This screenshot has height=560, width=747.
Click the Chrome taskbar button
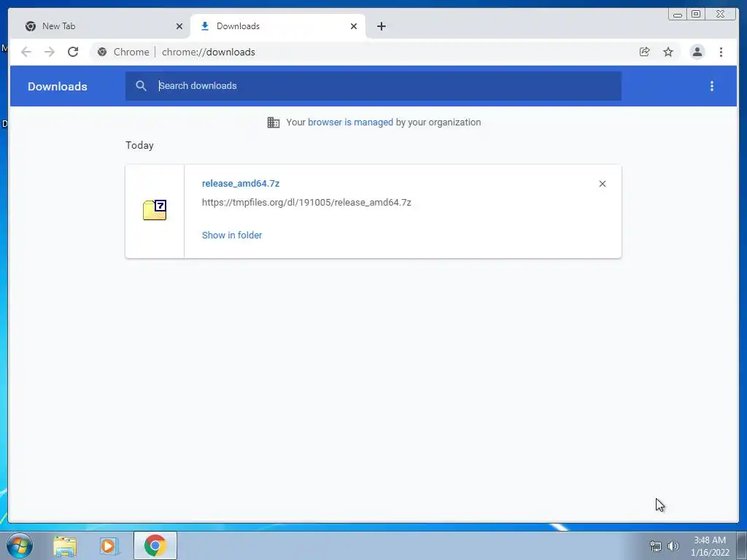click(155, 545)
